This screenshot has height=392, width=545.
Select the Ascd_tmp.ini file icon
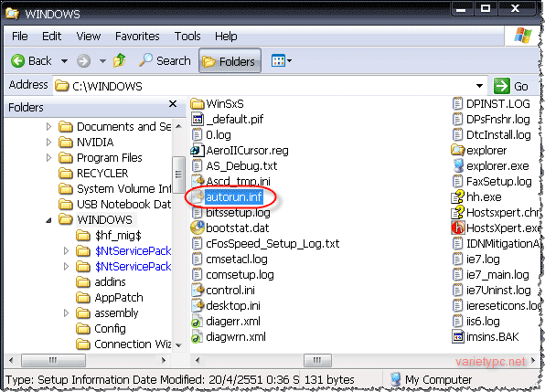(198, 181)
